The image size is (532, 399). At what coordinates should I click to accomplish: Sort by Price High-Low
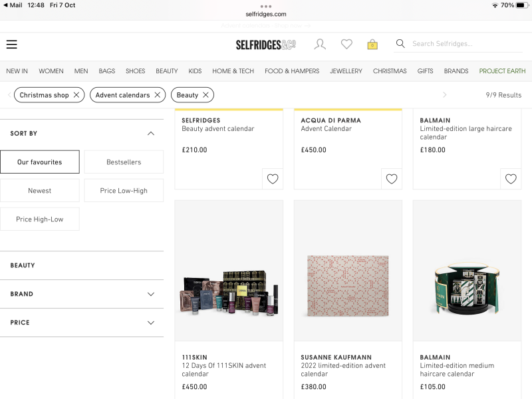point(40,219)
